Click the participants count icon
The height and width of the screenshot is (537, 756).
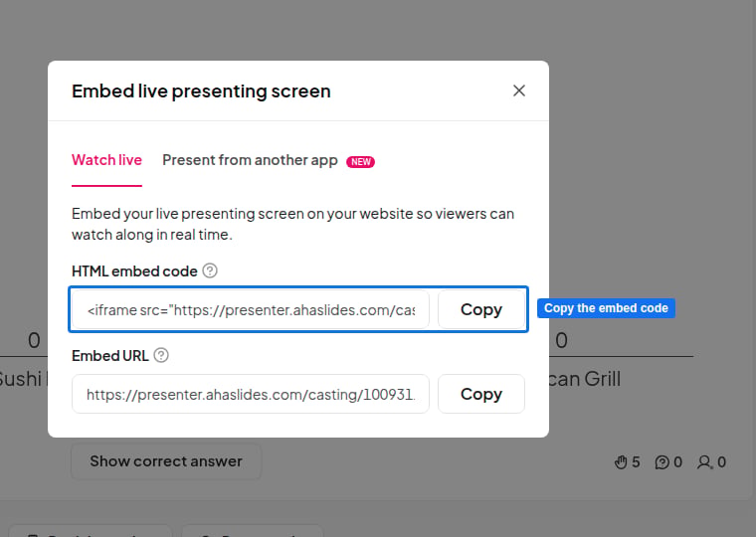click(x=704, y=462)
